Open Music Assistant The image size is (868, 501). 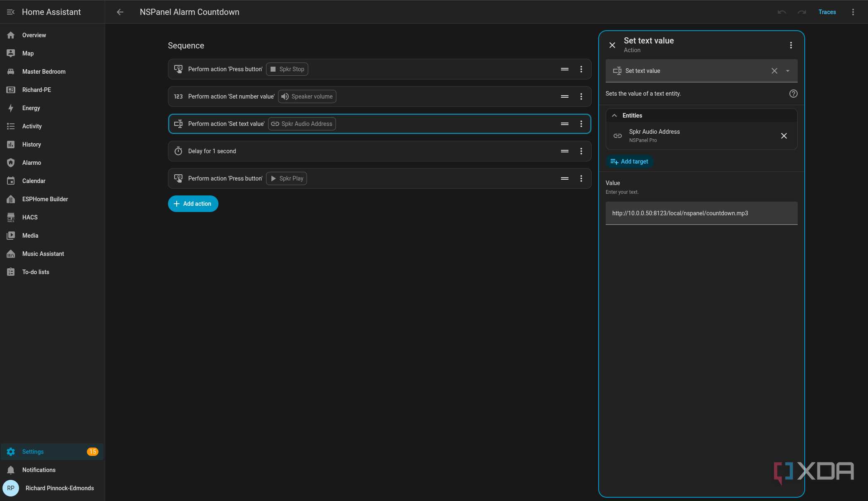[52, 254]
